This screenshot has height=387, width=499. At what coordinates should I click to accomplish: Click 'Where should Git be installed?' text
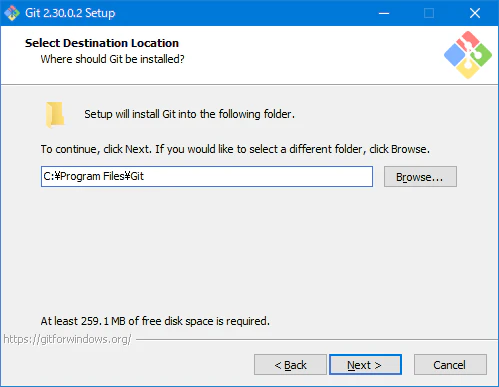[112, 59]
